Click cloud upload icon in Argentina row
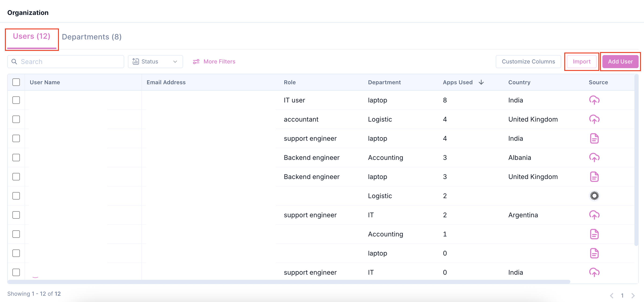644x302 pixels. click(x=594, y=215)
